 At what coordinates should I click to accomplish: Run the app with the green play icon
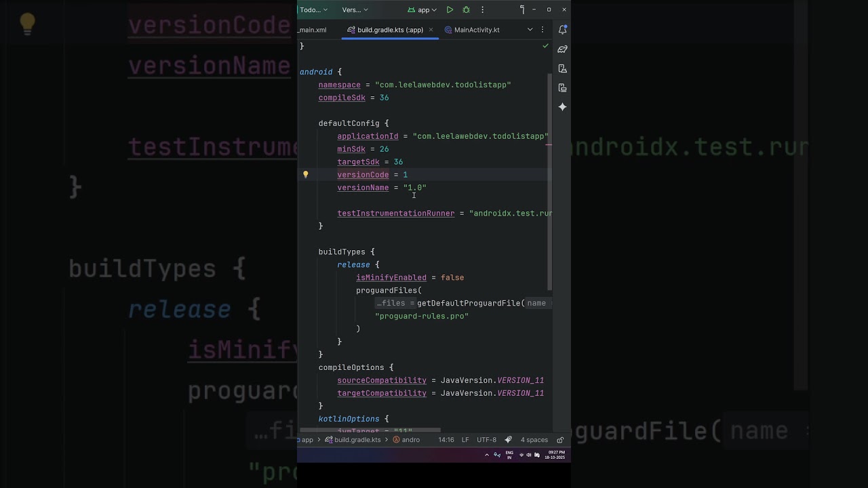(x=450, y=10)
